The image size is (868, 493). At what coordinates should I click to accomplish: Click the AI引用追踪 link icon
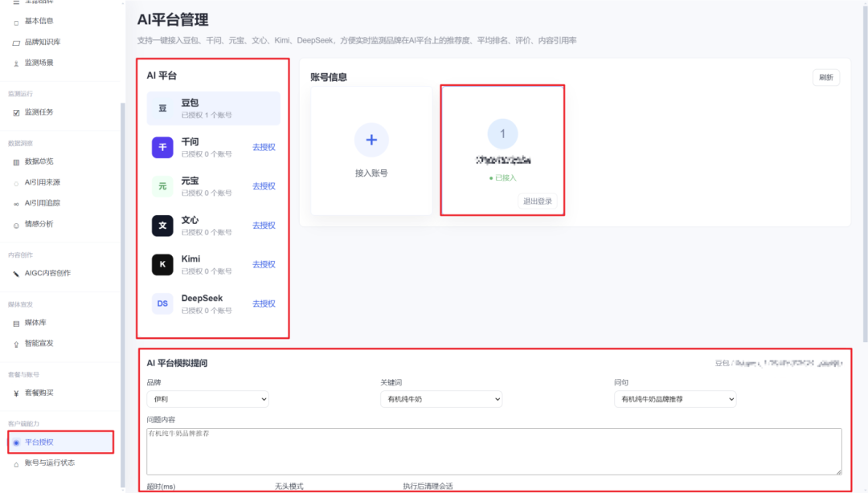point(16,204)
